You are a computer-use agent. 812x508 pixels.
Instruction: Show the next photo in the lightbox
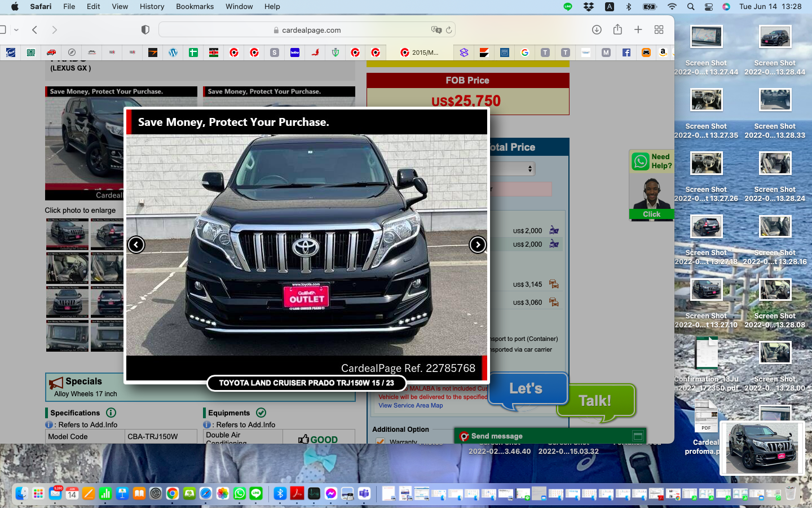click(478, 244)
